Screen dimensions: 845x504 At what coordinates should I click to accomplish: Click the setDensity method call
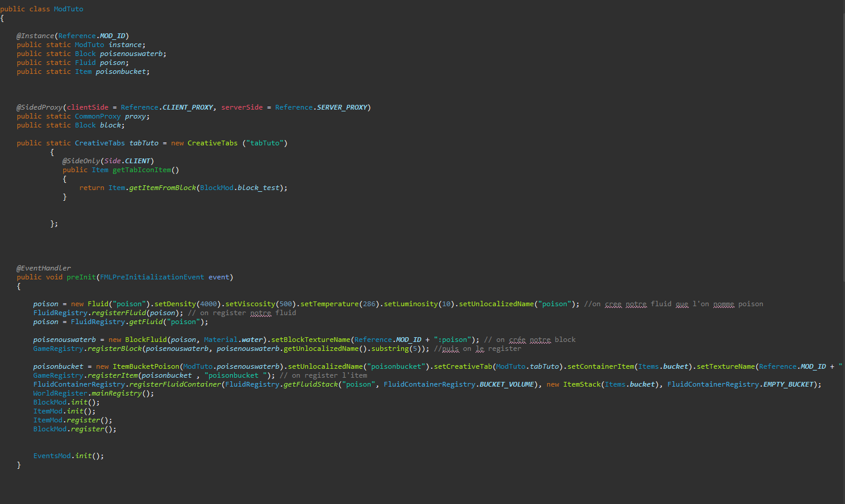[x=175, y=304]
